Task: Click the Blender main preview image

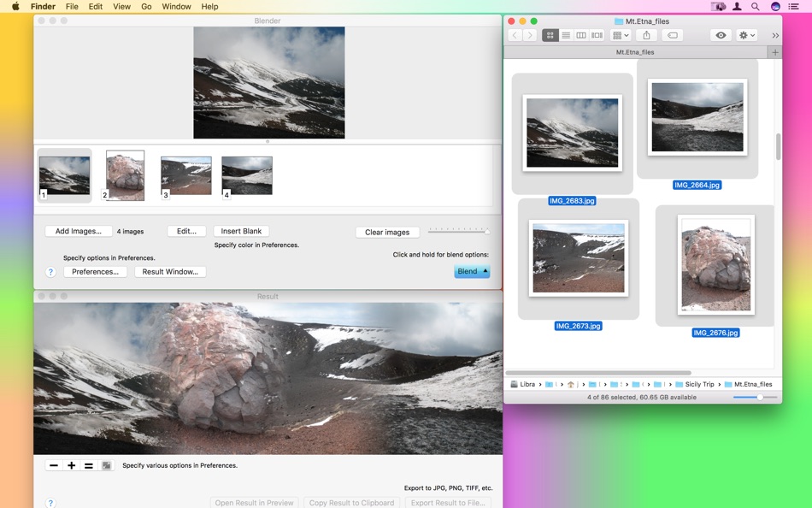Action: coord(268,83)
